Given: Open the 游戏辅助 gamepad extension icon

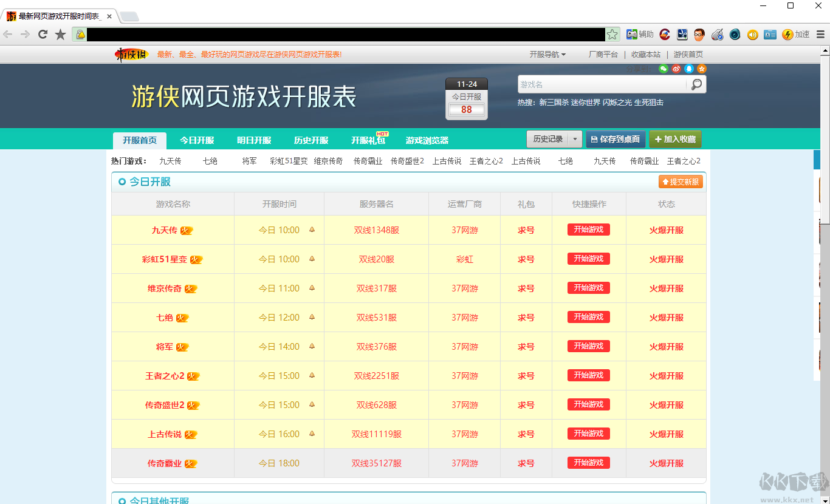Looking at the screenshot, I should (632, 35).
